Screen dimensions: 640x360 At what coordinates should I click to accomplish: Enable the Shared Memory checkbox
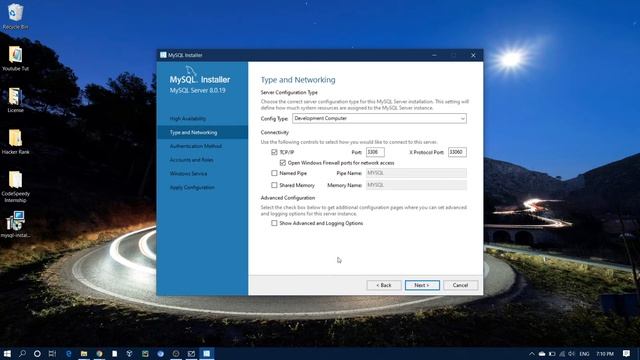click(274, 185)
